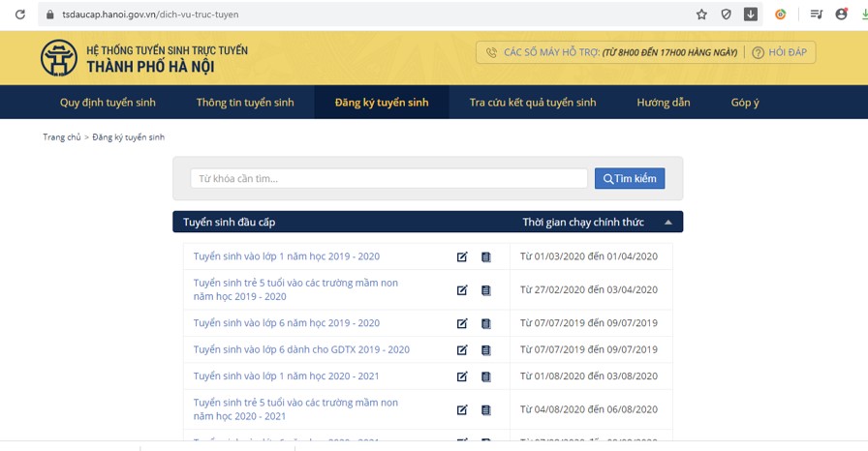Select the Hướng dẫn menu item

pyautogui.click(x=664, y=103)
